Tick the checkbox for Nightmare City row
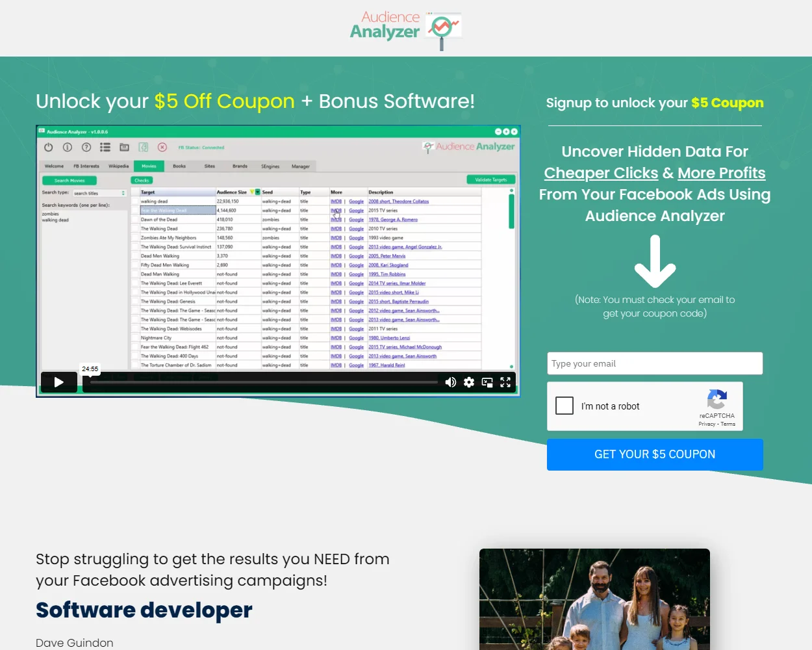Viewport: 812px width, 650px height. pos(136,338)
